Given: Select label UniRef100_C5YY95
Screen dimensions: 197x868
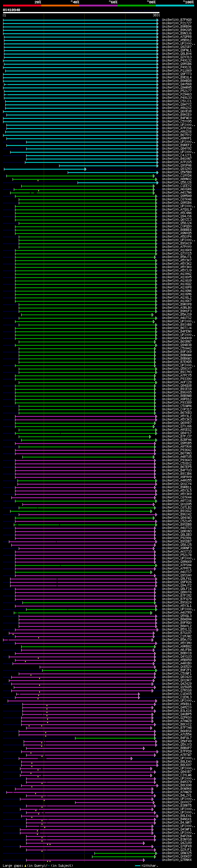Looking at the screenshot, I should click(176, 121).
